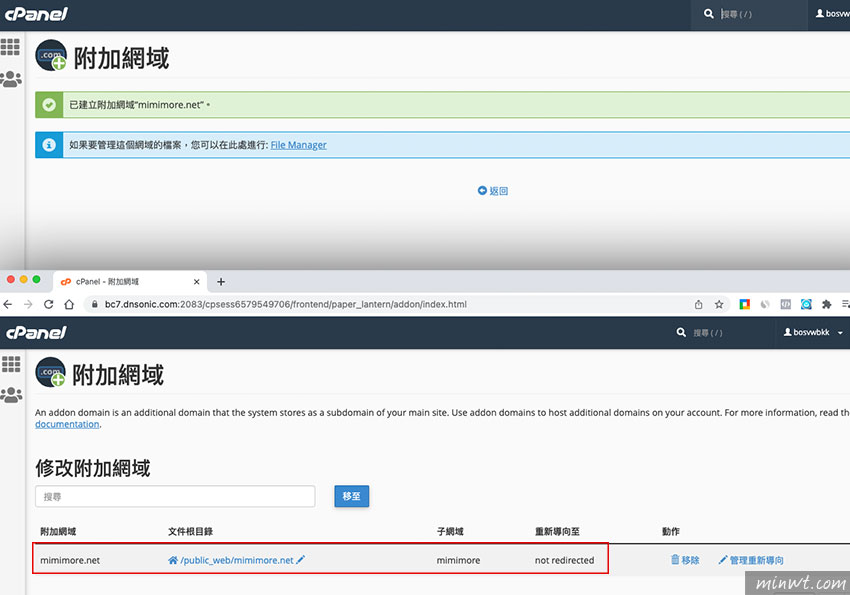This screenshot has height=595, width=850.
Task: Click the 返回 back link
Action: pyautogui.click(x=493, y=191)
